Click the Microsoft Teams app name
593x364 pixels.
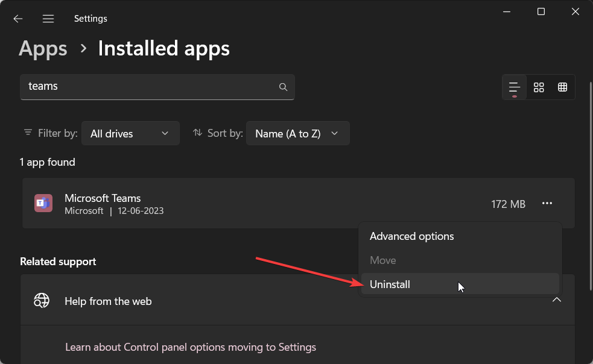tap(103, 198)
